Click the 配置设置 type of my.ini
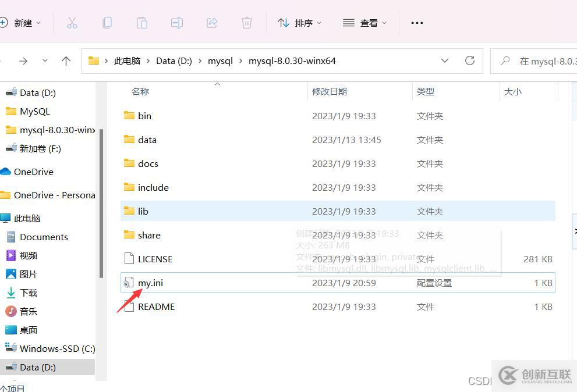This screenshot has height=392, width=577. (x=434, y=283)
